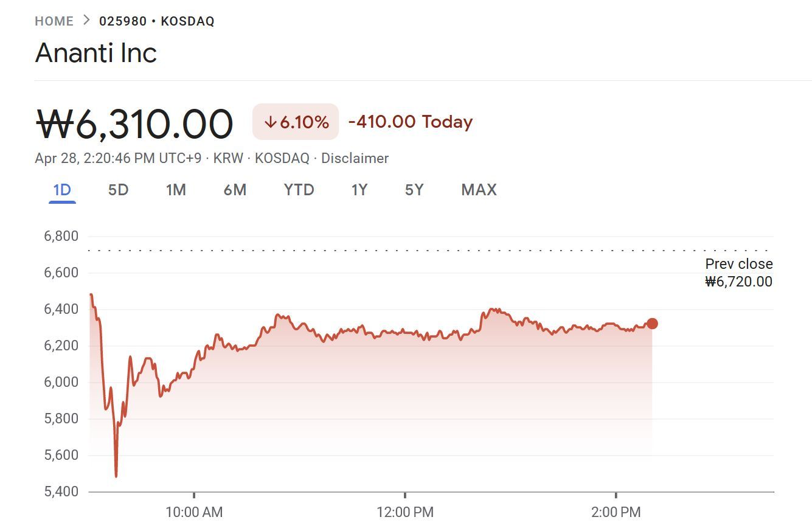Image resolution: width=812 pixels, height=531 pixels.
Task: Click the 10:00 AM time axis label
Action: [194, 512]
